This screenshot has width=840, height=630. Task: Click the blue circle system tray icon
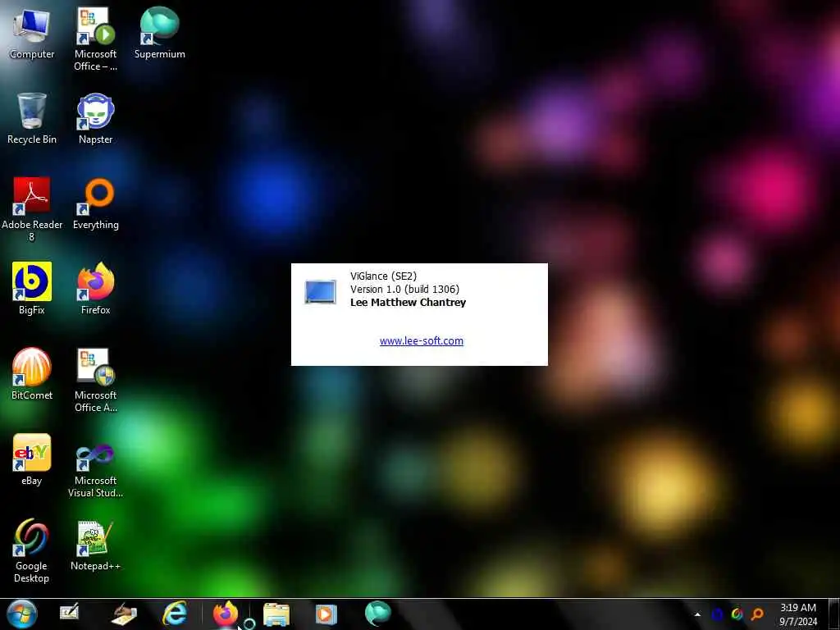pyautogui.click(x=717, y=614)
